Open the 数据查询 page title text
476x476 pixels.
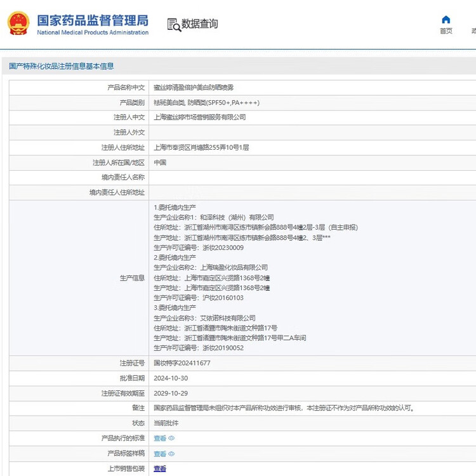point(199,24)
